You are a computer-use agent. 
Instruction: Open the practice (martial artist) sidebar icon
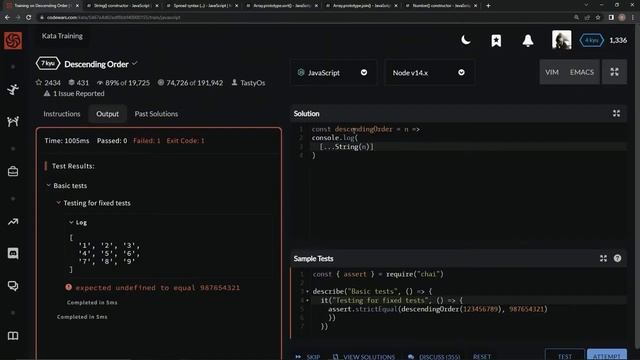pos(13,89)
